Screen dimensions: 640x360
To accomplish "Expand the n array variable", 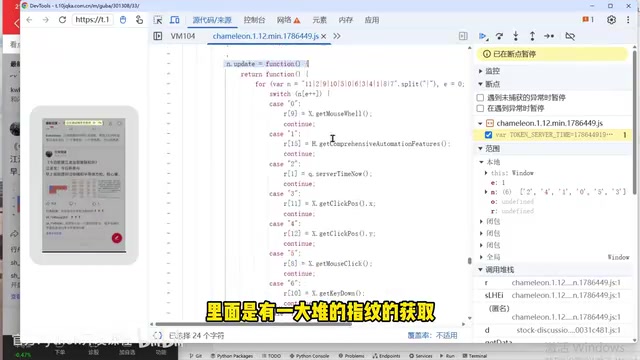I will [x=486, y=192].
